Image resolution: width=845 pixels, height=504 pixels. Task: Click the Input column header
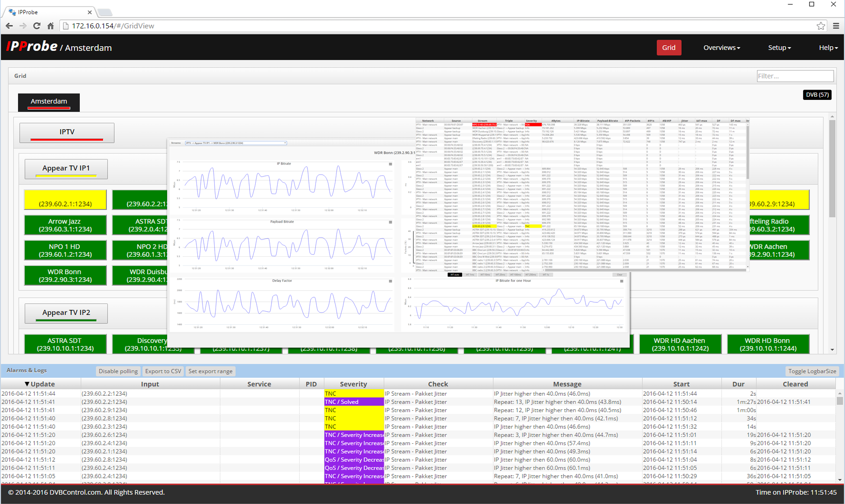(150, 384)
